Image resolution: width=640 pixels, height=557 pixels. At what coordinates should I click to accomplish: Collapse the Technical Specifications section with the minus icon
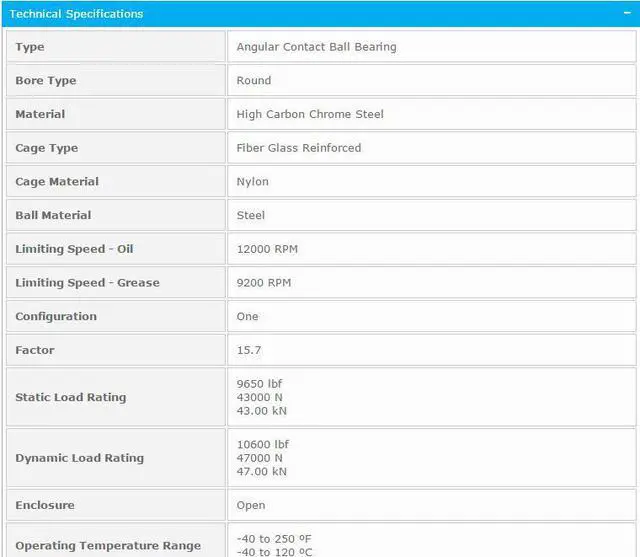627,13
